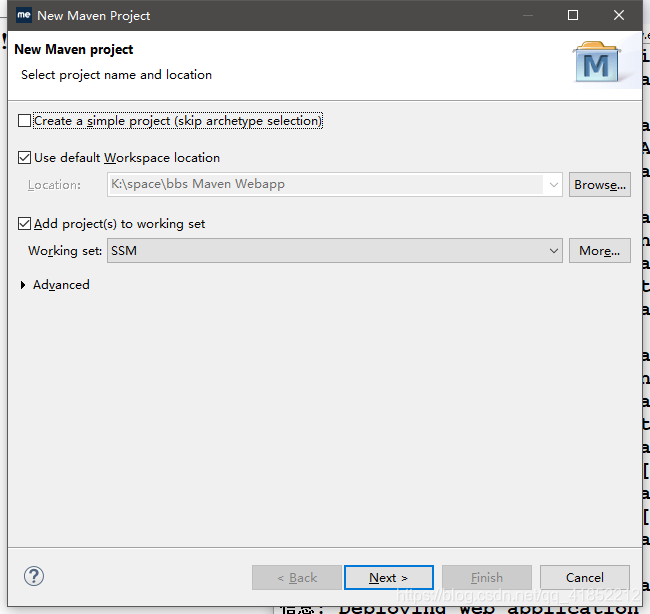Uncheck Use default Workspace location
The image size is (650, 614).
coord(24,158)
